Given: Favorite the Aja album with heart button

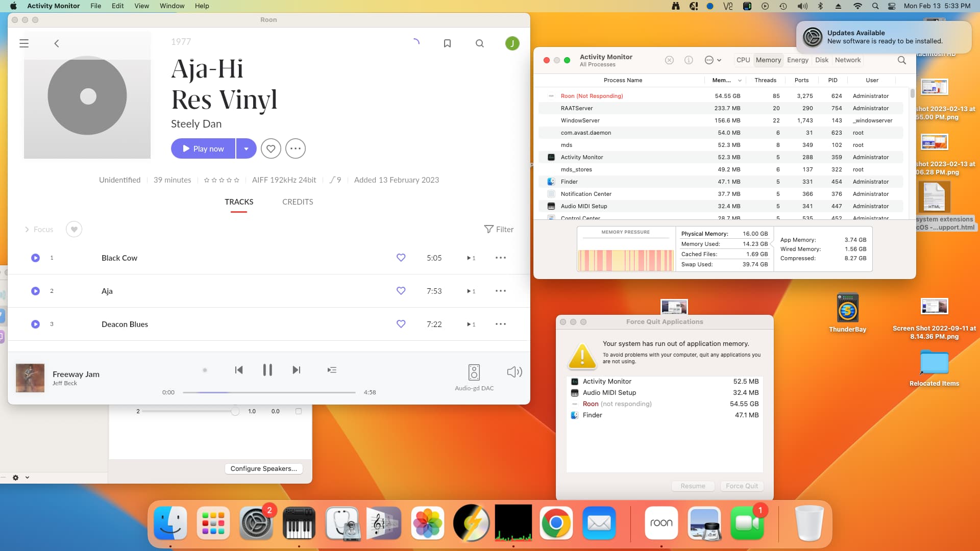Looking at the screenshot, I should (x=271, y=148).
